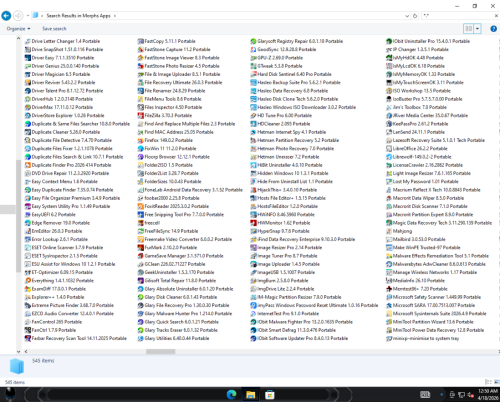The width and height of the screenshot is (500, 402).
Task: Click the IObit Uninstaller Pro 15.4.0.1 icon
Action: tap(389, 41)
